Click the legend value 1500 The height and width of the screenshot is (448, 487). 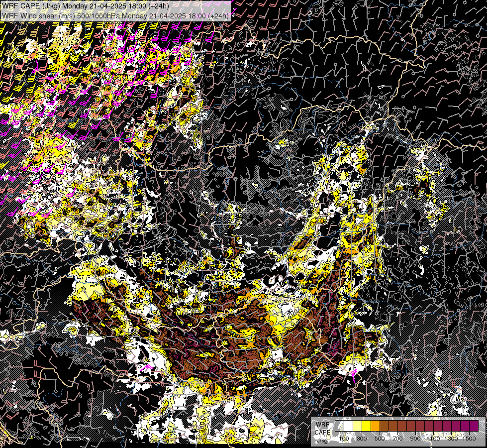click(x=469, y=439)
